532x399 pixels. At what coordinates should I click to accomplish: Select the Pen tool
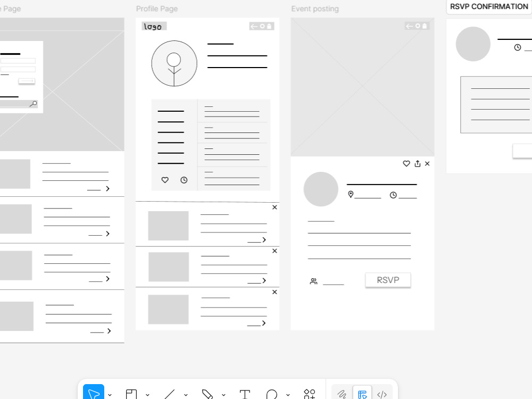[x=207, y=394]
